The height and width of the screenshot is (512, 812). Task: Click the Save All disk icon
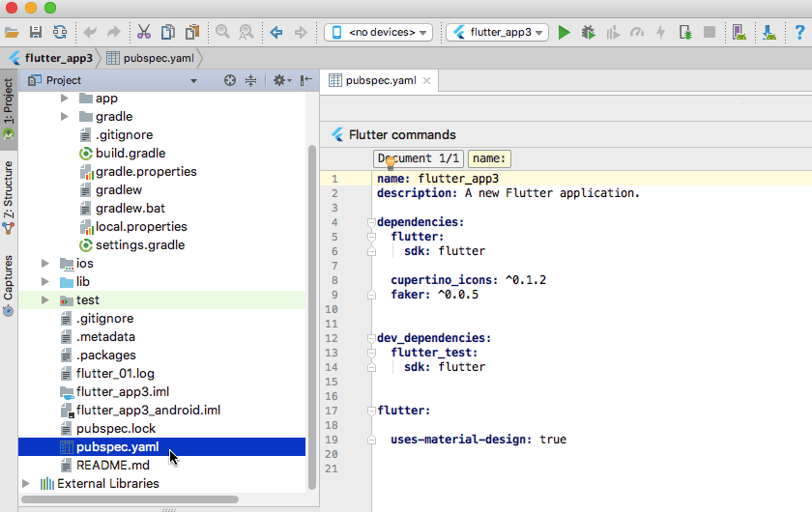tap(36, 32)
